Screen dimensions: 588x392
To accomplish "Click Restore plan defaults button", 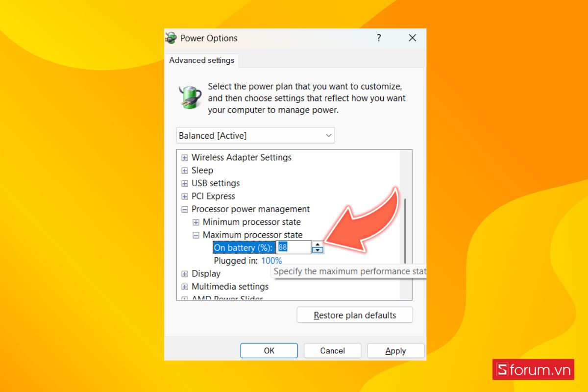I will pos(355,315).
